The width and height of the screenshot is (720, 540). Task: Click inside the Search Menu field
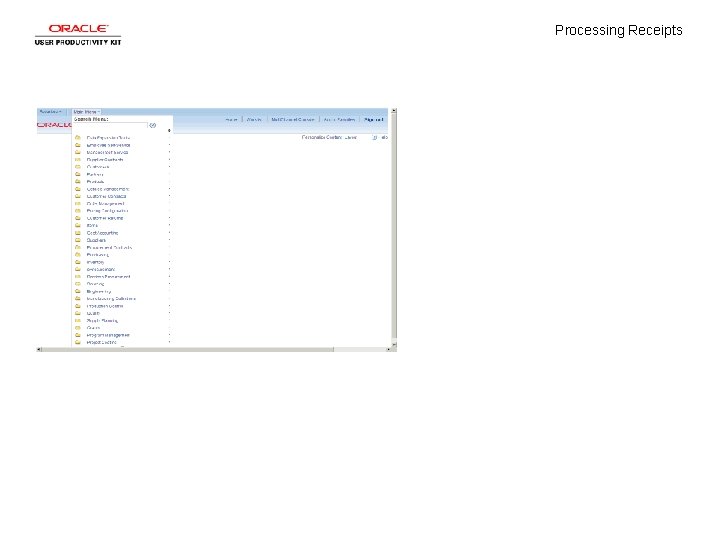click(111, 125)
